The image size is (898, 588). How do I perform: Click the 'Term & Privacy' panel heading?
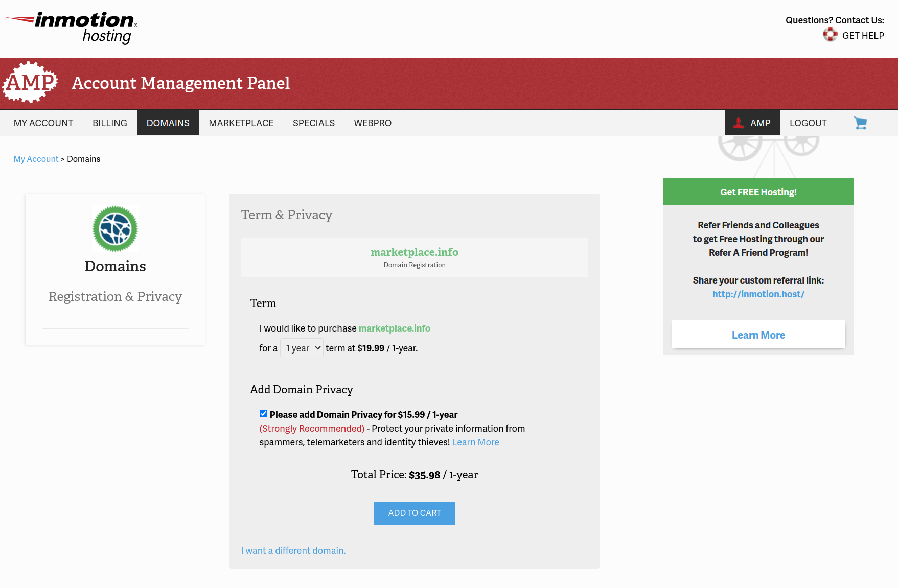(287, 215)
